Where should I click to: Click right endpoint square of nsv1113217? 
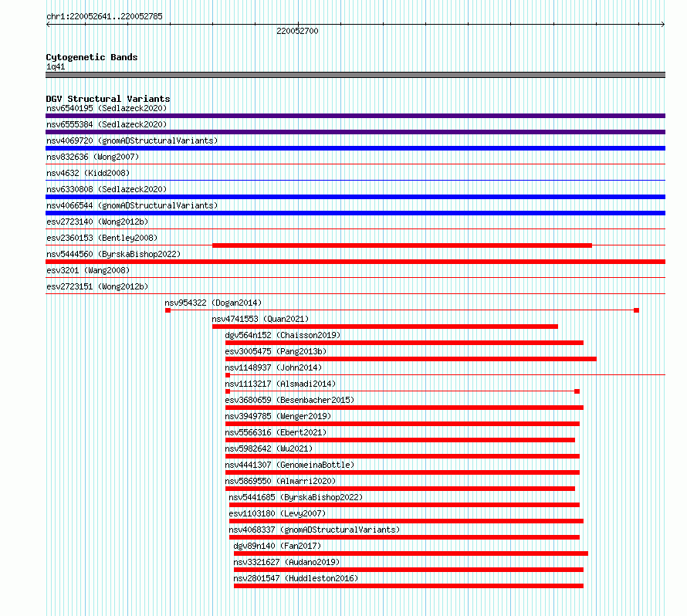pos(577,391)
